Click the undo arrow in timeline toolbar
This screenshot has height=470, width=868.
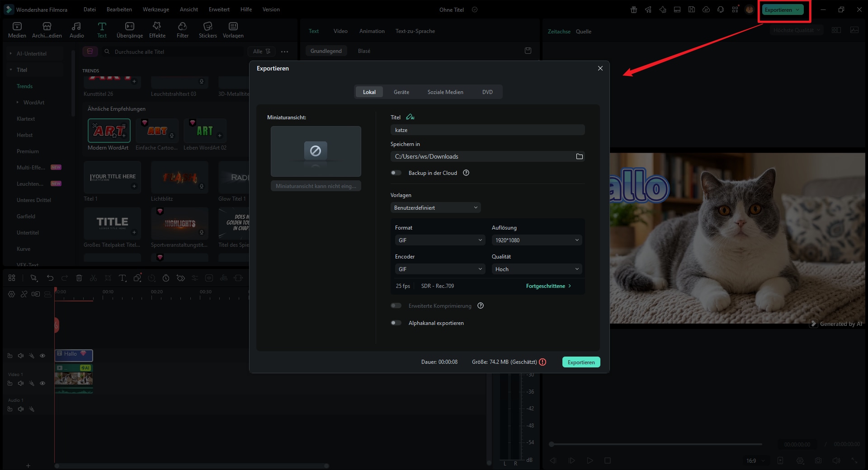coord(50,278)
